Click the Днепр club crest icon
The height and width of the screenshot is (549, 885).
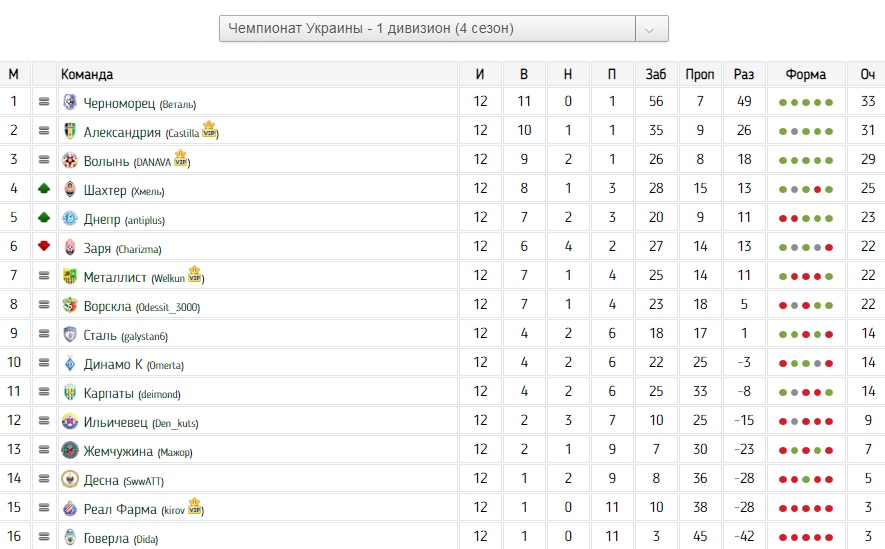[x=70, y=219]
